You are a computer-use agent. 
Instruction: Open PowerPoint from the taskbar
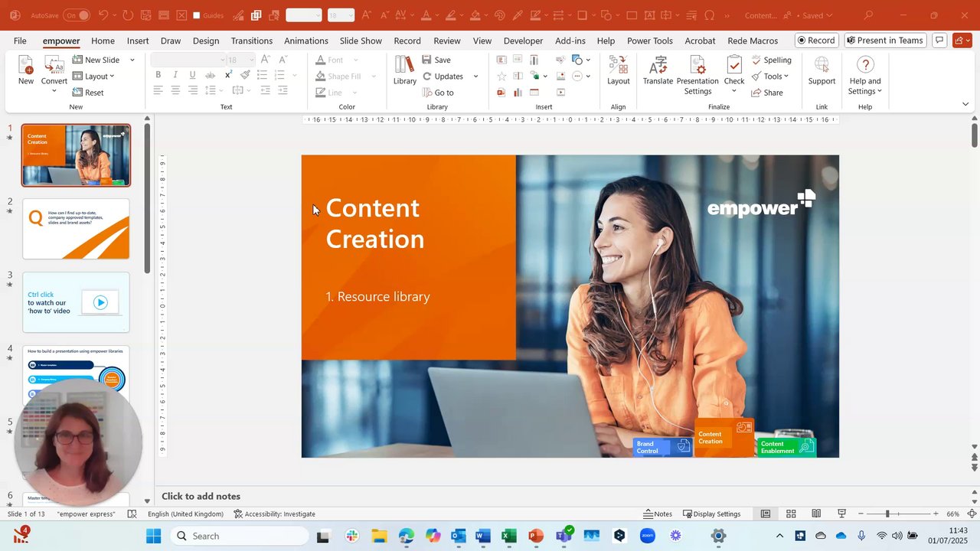[x=535, y=536]
